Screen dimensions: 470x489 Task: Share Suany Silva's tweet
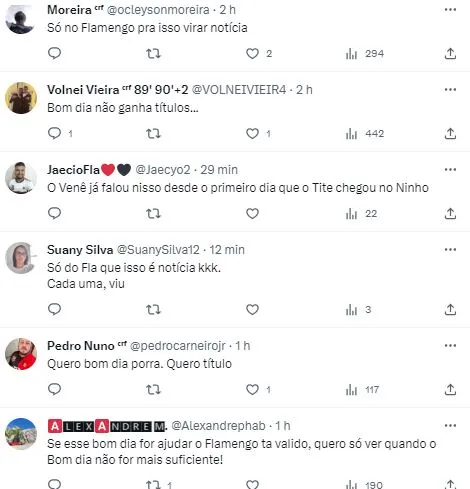[450, 310]
